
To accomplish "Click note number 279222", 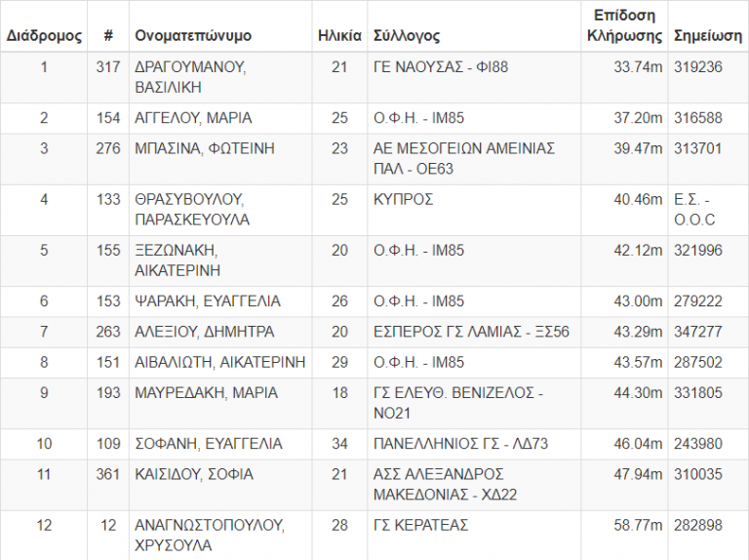I will coord(698,301).
